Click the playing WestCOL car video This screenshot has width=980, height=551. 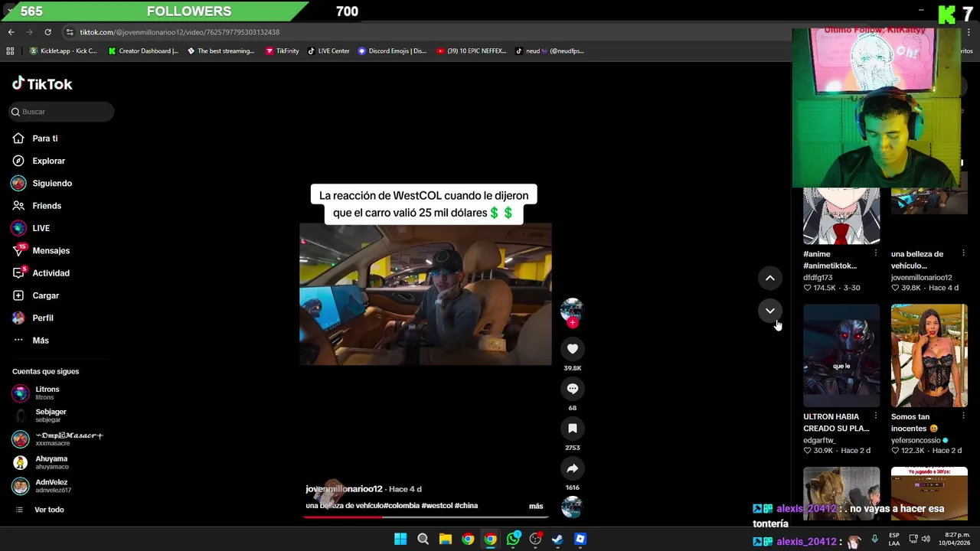click(425, 294)
